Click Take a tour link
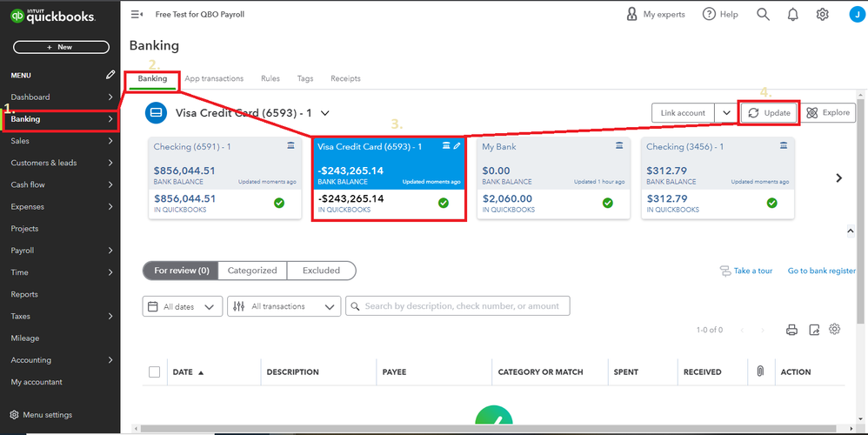 coord(745,271)
